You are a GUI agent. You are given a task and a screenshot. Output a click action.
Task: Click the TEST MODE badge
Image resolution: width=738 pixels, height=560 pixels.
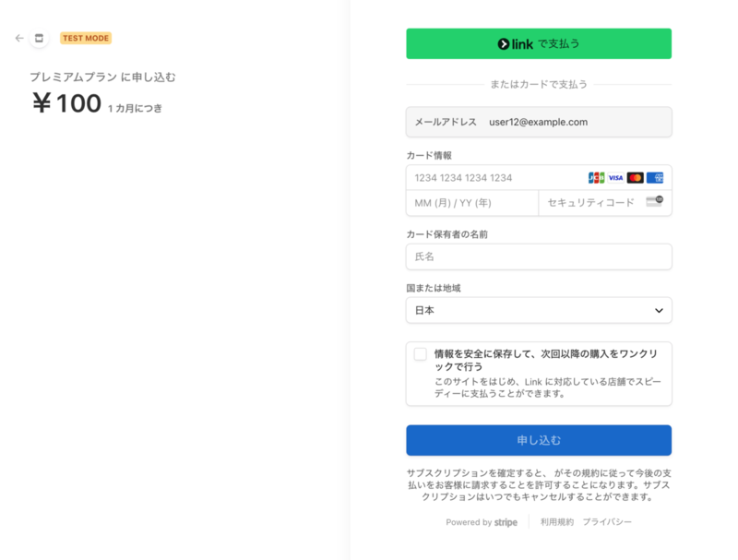tap(86, 38)
